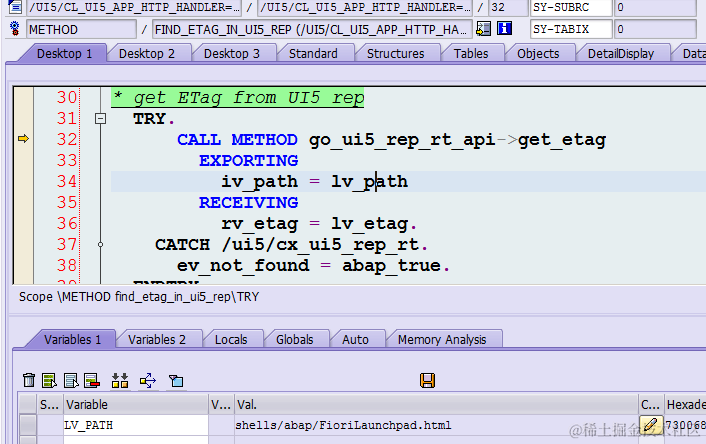Click the blue branching arrows icon
The image size is (706, 444).
148,381
